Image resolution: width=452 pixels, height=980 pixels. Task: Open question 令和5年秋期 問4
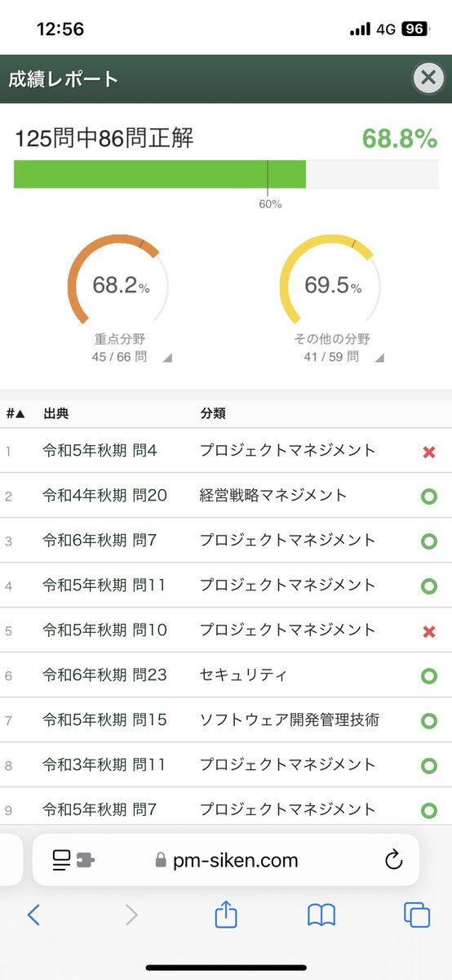[100, 450]
